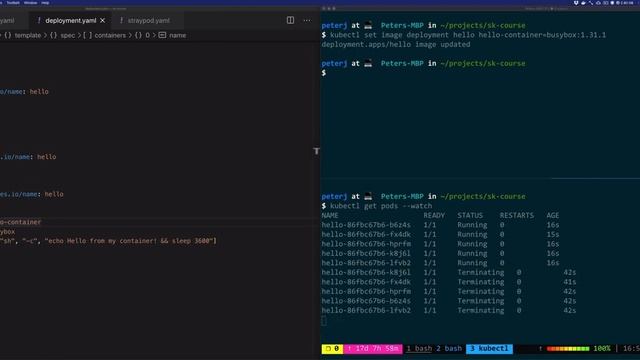The image size is (640, 360).
Task: Click Running pod hello-86fbc67b6-fx4dk row
Action: [440, 234]
